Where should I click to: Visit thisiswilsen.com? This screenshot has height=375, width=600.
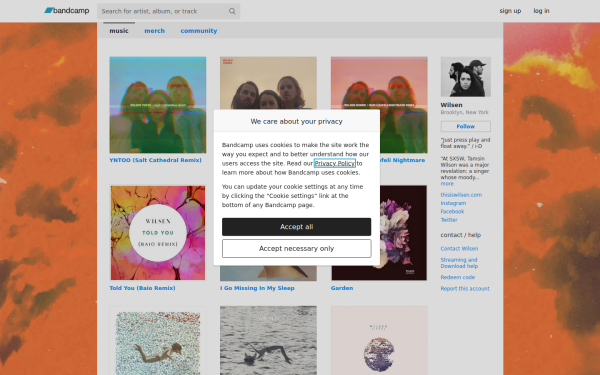coord(461,195)
